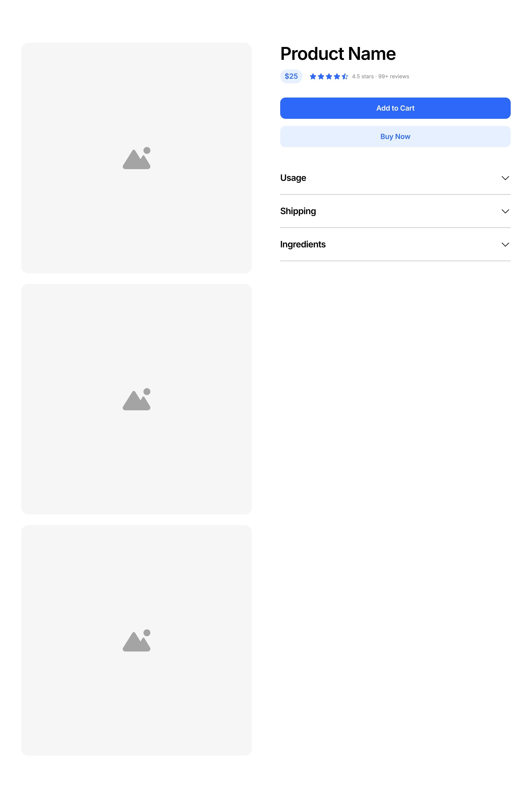Expand the Shipping section chevron

click(505, 211)
